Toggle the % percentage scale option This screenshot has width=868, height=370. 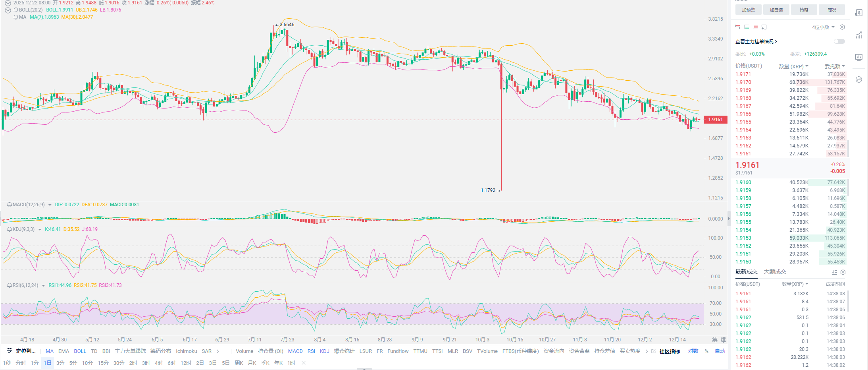click(x=706, y=351)
